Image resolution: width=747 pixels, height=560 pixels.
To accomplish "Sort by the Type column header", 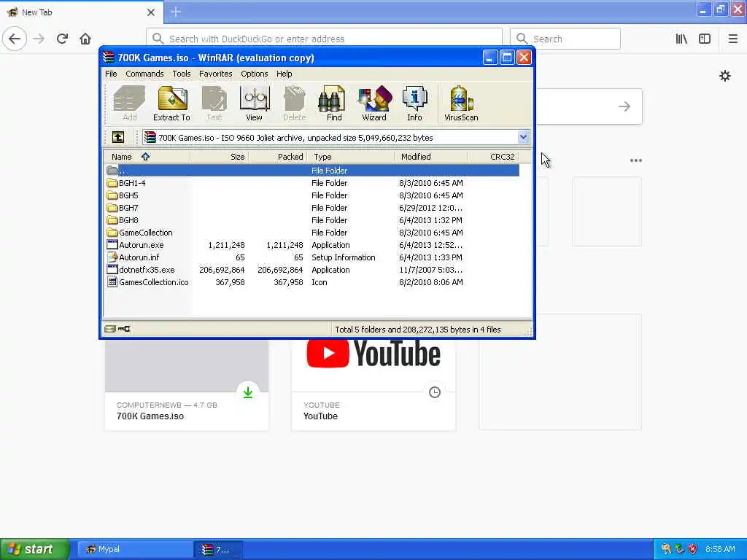I will [x=351, y=157].
